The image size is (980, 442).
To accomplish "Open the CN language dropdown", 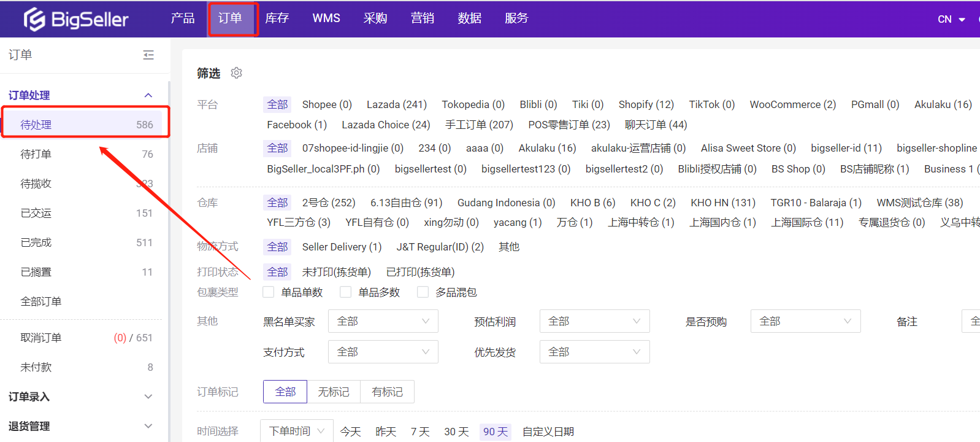I will coord(951,19).
